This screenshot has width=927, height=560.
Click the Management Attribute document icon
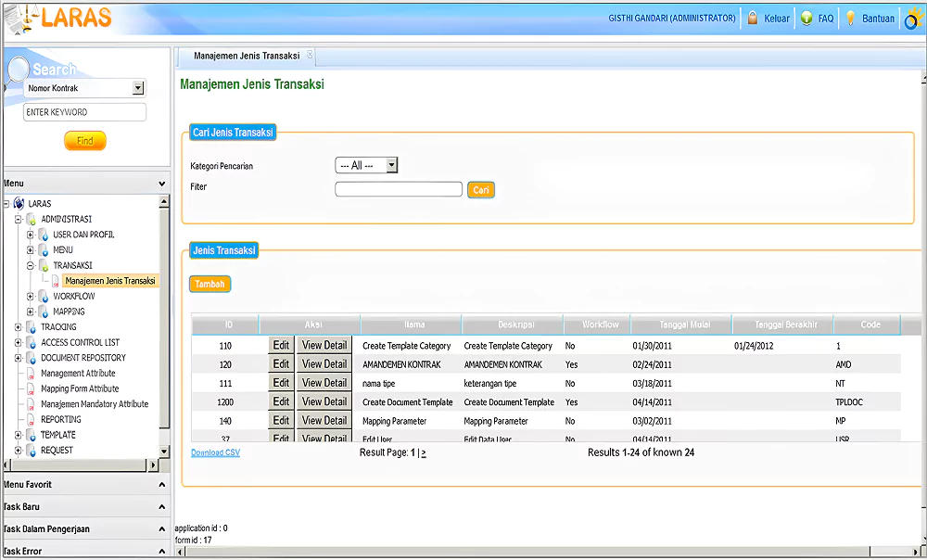point(32,374)
